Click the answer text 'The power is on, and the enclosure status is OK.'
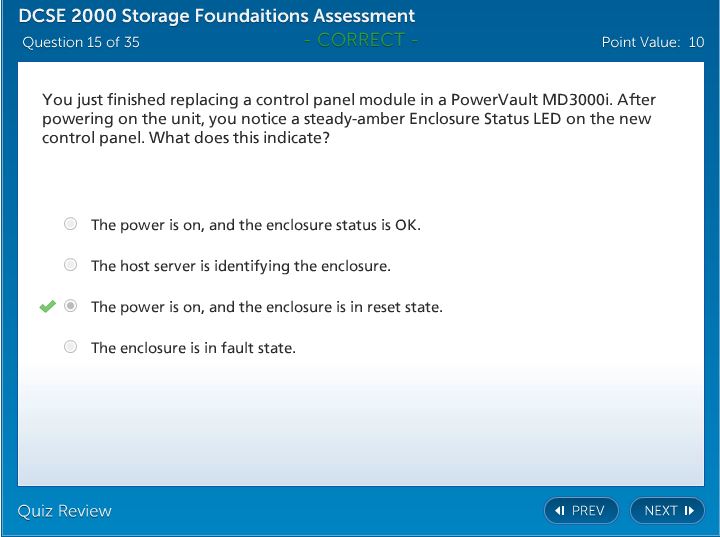The height and width of the screenshot is (537, 720). 255,225
